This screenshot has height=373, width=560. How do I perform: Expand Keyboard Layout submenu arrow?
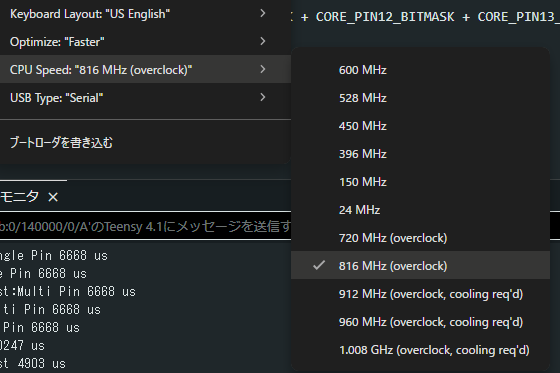[263, 13]
